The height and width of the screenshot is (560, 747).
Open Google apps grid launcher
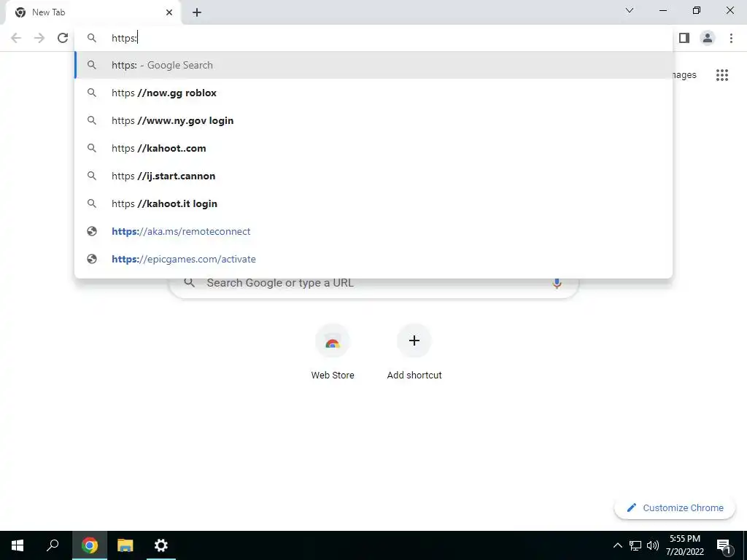721,75
